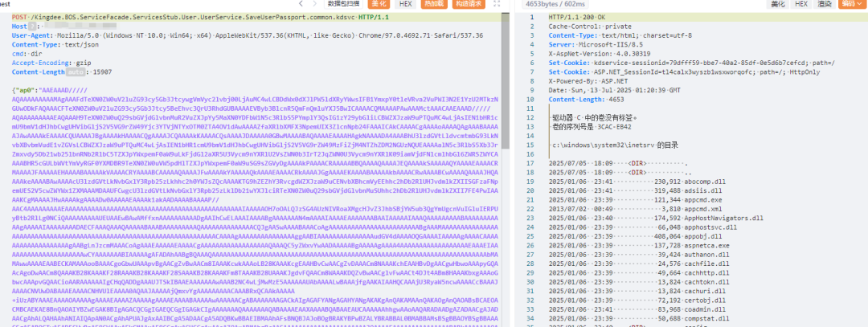The image size is (868, 327).
Task: Go to the previous request with the back chevron
Action: point(300,4)
